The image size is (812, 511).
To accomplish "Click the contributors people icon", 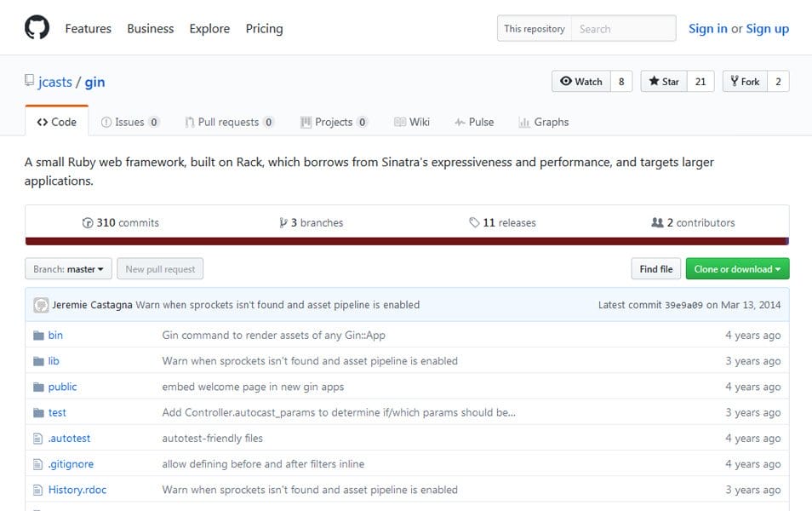I will (657, 223).
